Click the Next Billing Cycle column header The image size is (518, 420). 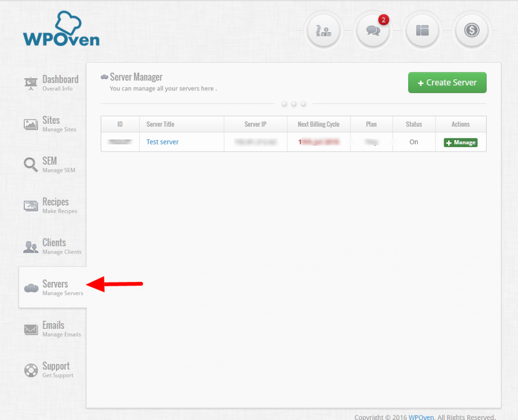click(x=319, y=124)
